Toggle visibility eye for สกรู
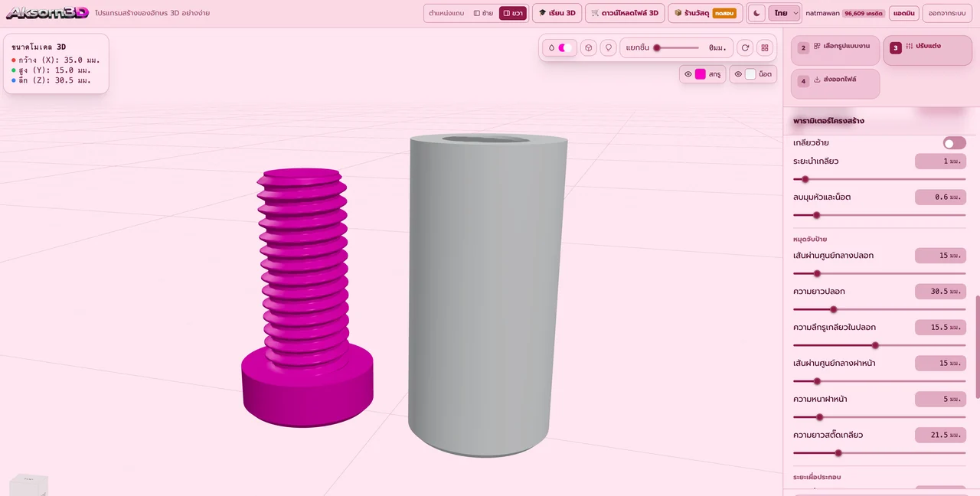Viewport: 980px width, 496px height. pyautogui.click(x=688, y=74)
